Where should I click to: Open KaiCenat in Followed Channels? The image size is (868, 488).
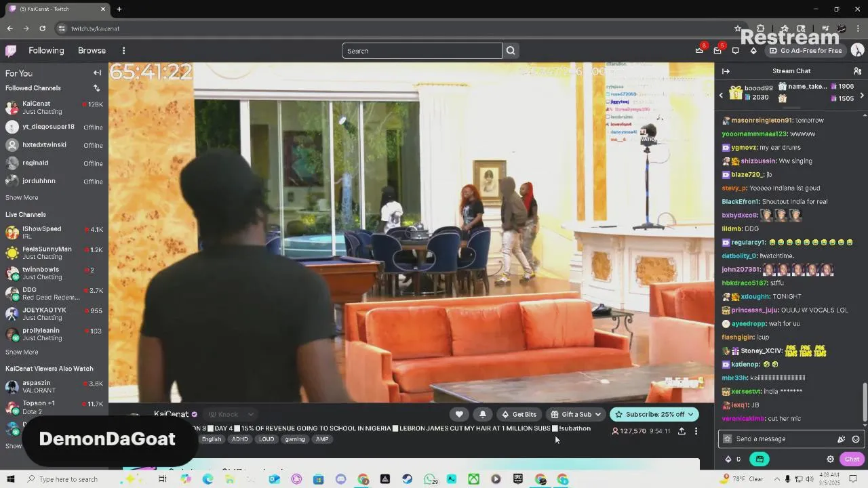pos(54,108)
